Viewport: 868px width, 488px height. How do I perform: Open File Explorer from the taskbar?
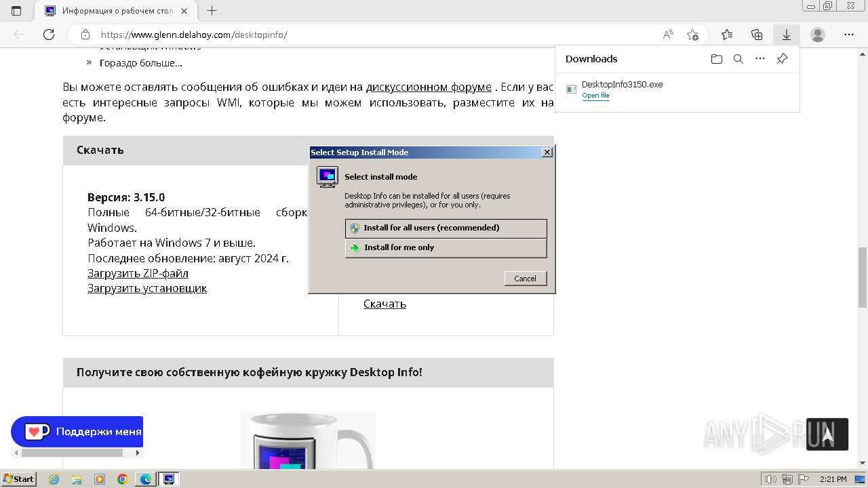(77, 479)
